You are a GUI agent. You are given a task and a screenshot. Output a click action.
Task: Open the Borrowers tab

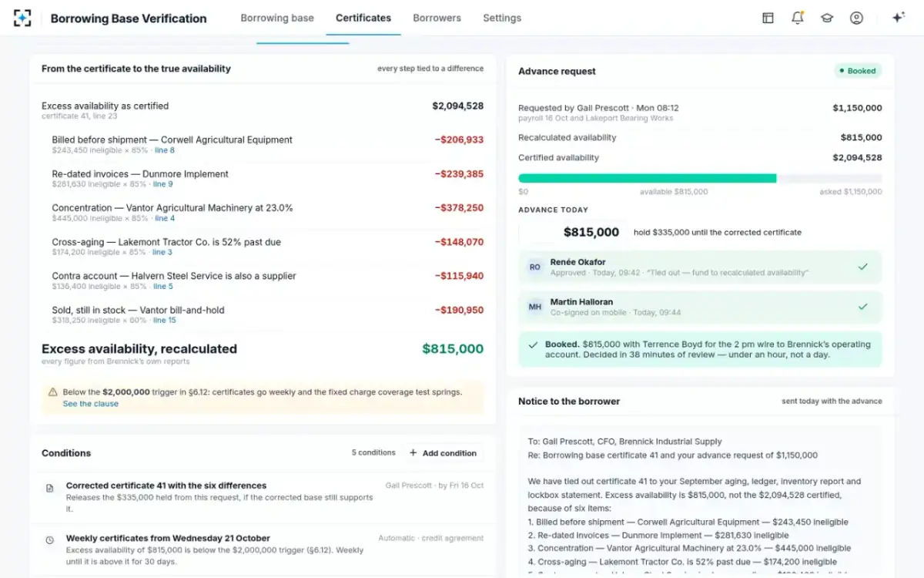(x=437, y=18)
